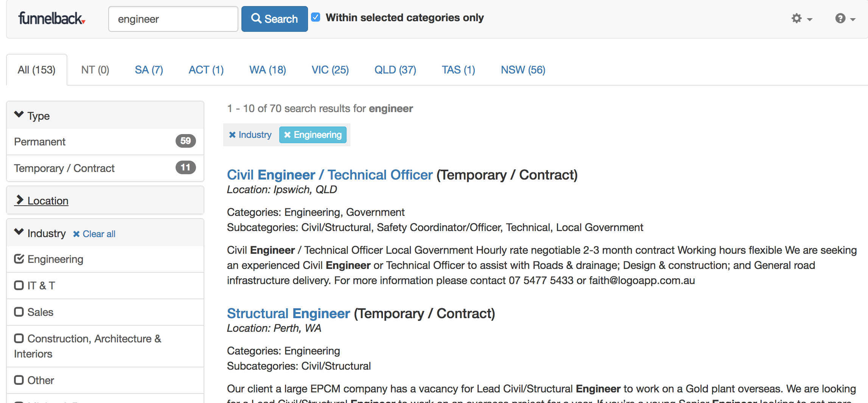Switch to the NSW (56) tab
This screenshot has width=868, height=403.
(523, 70)
